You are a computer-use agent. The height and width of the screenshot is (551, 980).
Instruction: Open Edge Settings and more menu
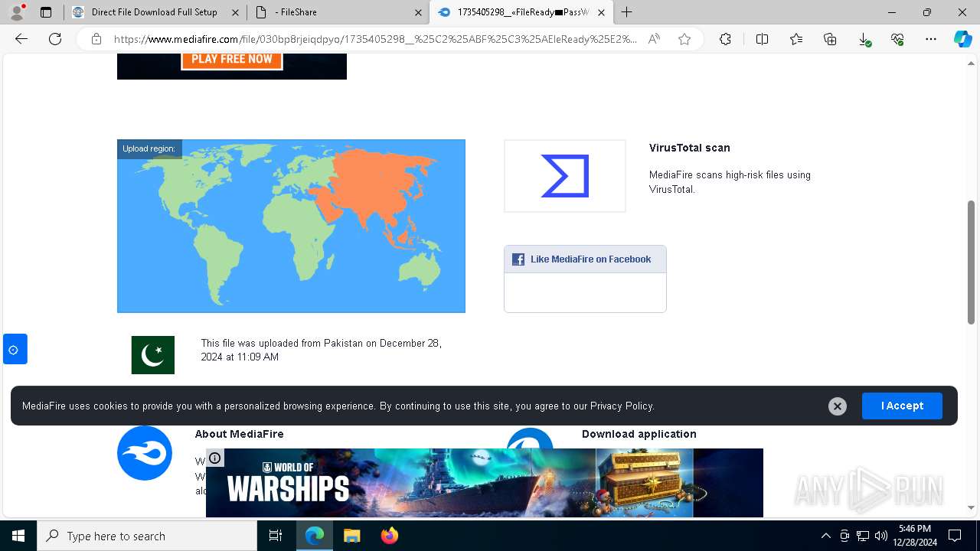(x=931, y=39)
